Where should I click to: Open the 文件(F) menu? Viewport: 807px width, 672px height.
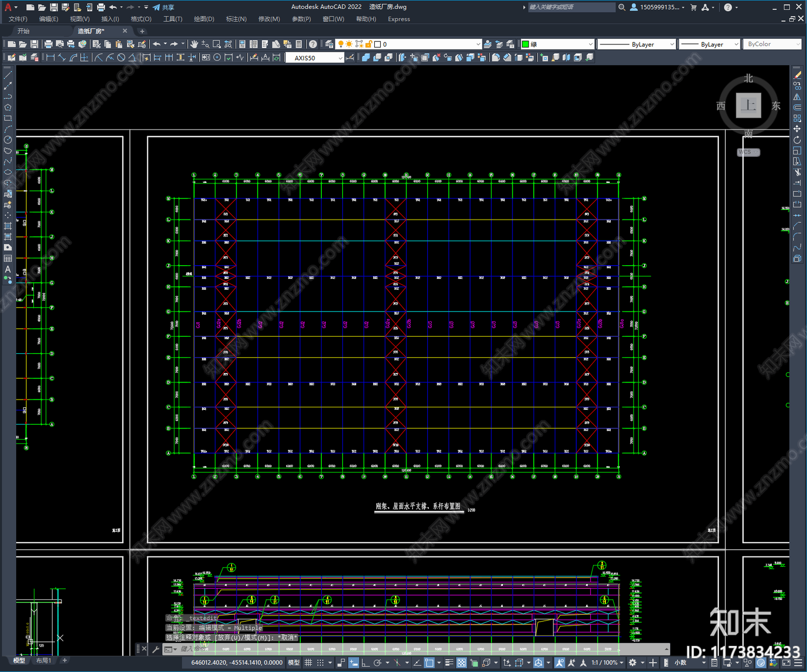(x=18, y=19)
